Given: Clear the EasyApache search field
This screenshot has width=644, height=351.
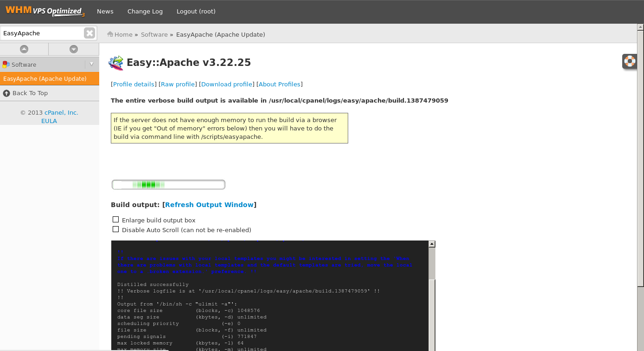Looking at the screenshot, I should click(x=89, y=33).
